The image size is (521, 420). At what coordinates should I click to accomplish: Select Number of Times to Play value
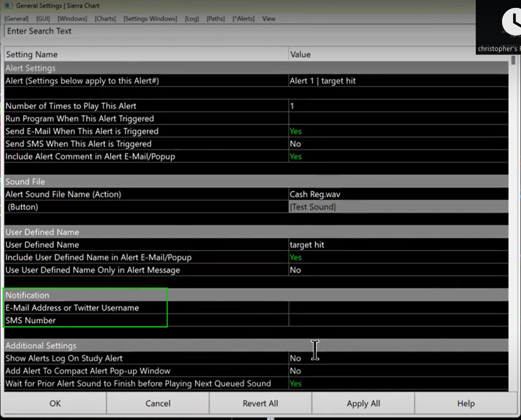[x=399, y=106]
